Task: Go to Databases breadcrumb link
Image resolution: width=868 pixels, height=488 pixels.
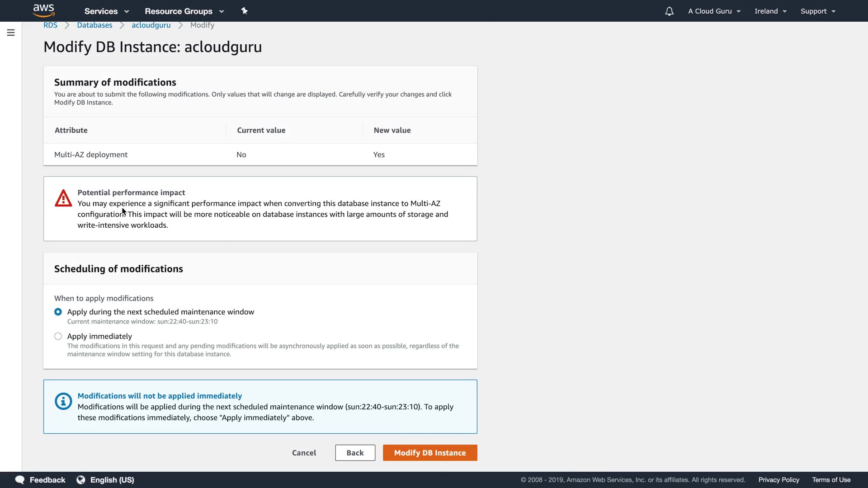Action: [94, 25]
